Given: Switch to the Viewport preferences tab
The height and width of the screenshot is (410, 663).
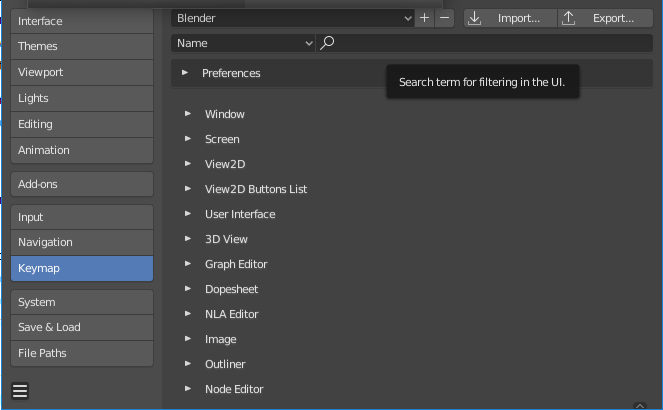Looking at the screenshot, I should [x=82, y=72].
